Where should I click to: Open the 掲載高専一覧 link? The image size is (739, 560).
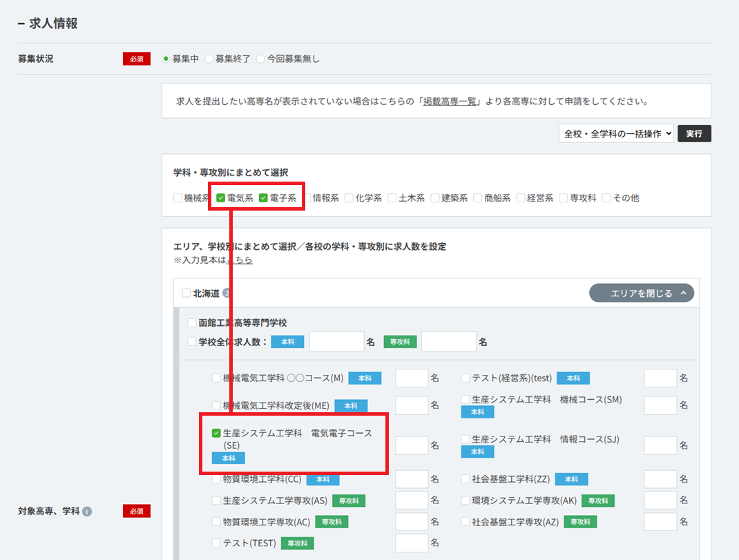[450, 102]
